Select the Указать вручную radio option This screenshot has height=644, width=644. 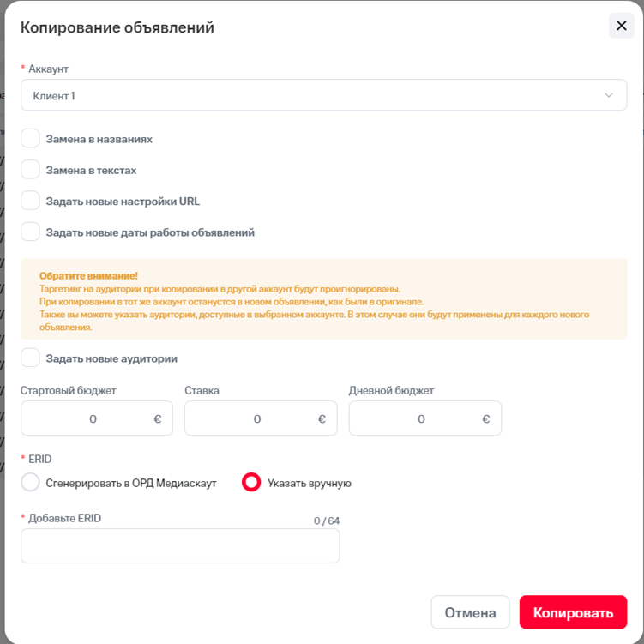(x=251, y=483)
